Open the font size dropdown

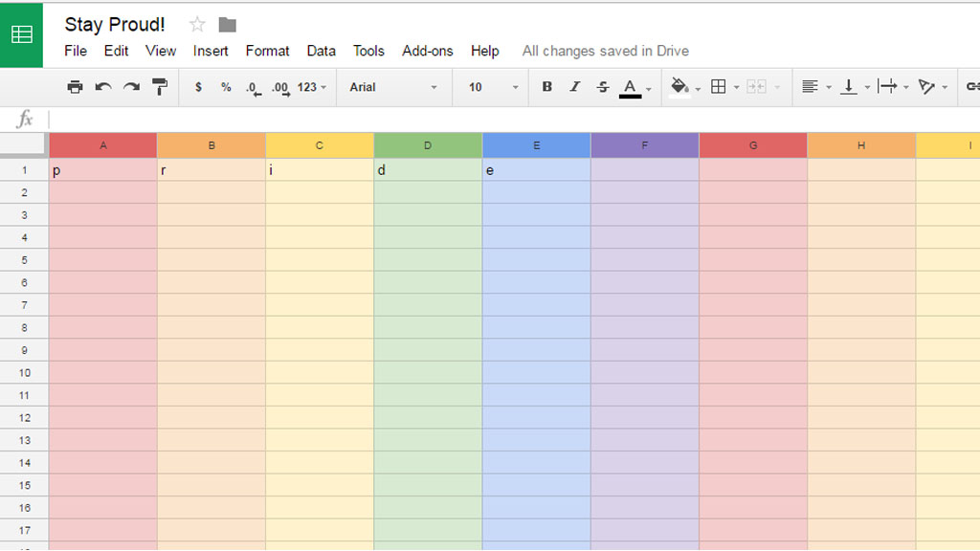point(488,86)
